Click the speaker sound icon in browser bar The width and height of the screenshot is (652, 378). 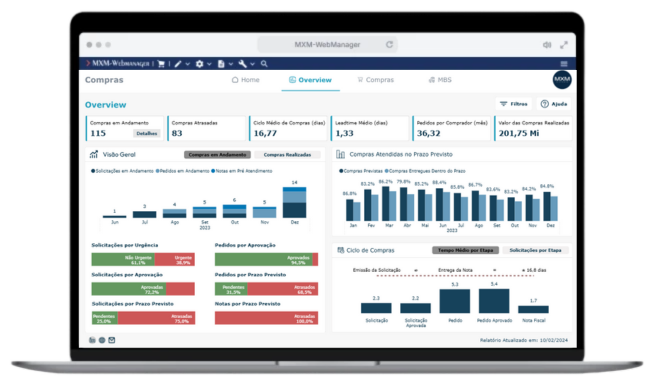point(547,45)
